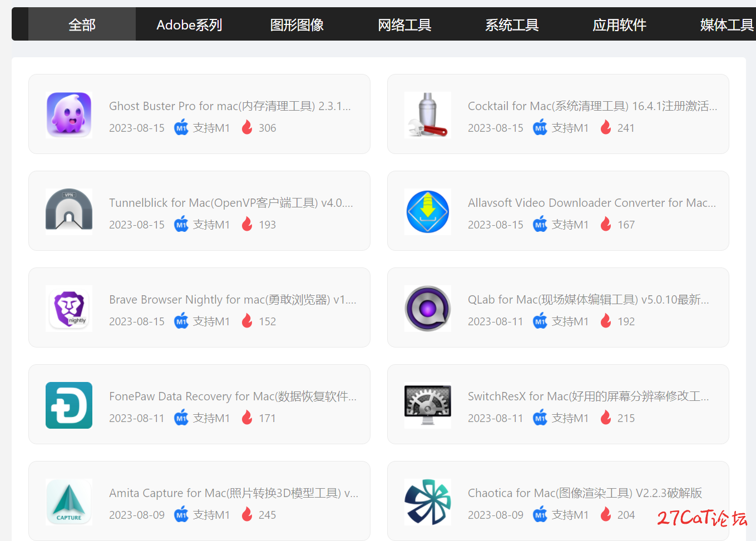
Task: Open Chaotica for Mac title link
Action: [585, 493]
